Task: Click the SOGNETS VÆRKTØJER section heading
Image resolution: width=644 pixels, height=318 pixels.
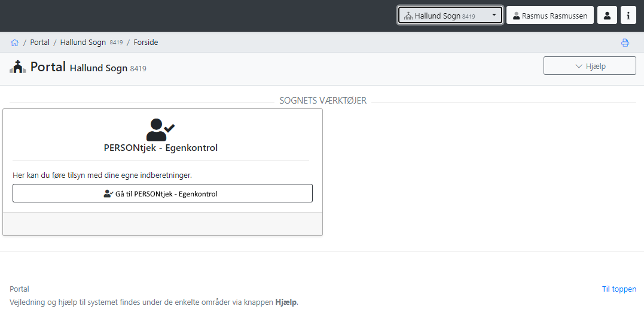Action: pos(323,101)
